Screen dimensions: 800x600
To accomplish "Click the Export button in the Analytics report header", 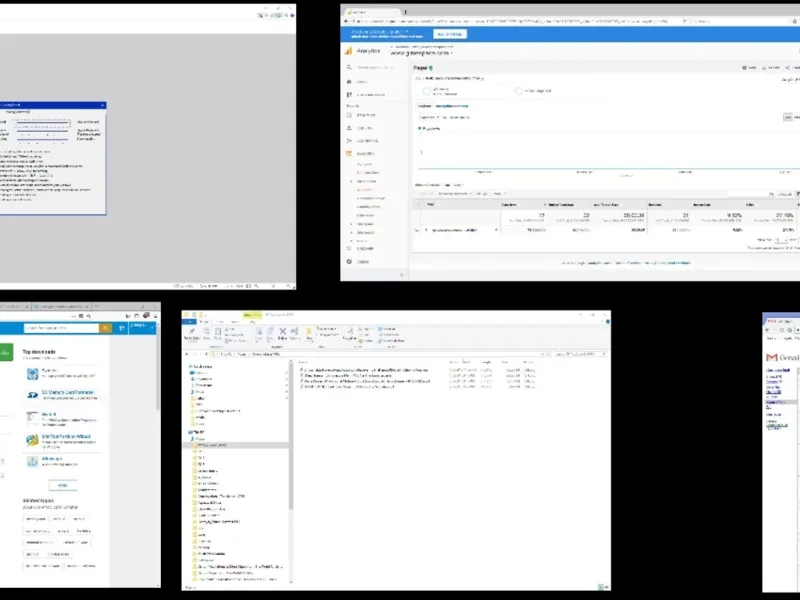I will click(x=771, y=68).
